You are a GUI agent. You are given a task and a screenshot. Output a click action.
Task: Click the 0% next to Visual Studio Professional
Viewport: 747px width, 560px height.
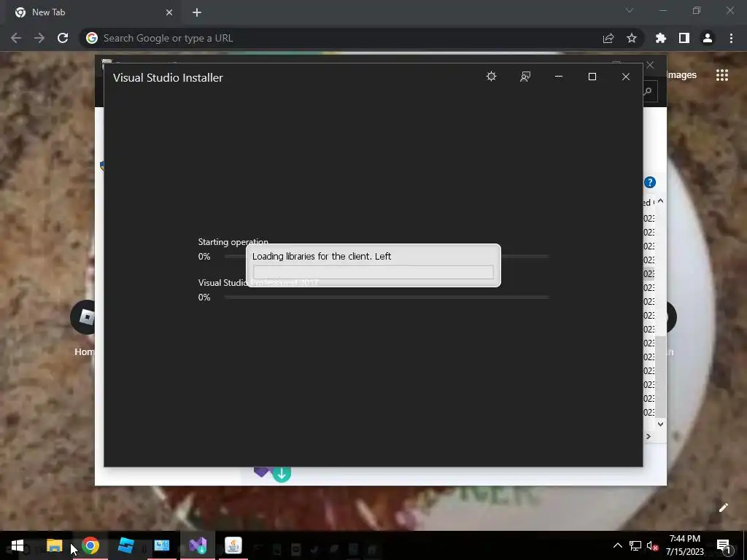tap(204, 297)
